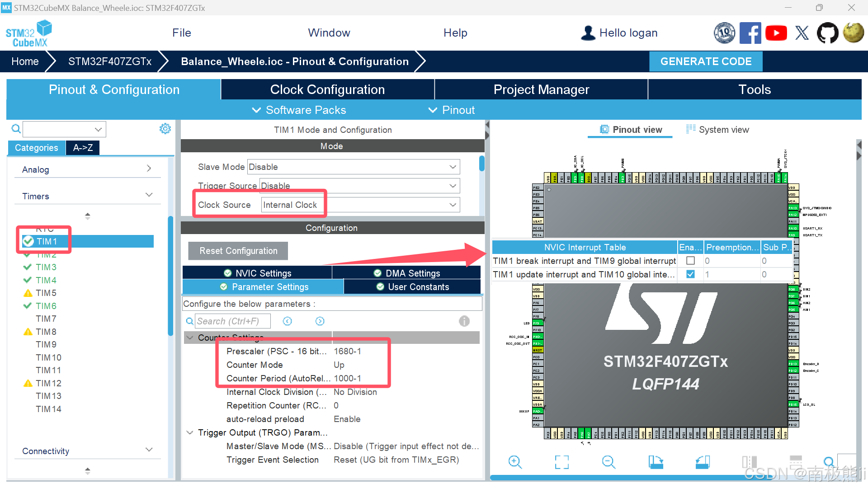Select TIM3 in the timers list
Image resolution: width=868 pixels, height=488 pixels.
click(x=46, y=267)
